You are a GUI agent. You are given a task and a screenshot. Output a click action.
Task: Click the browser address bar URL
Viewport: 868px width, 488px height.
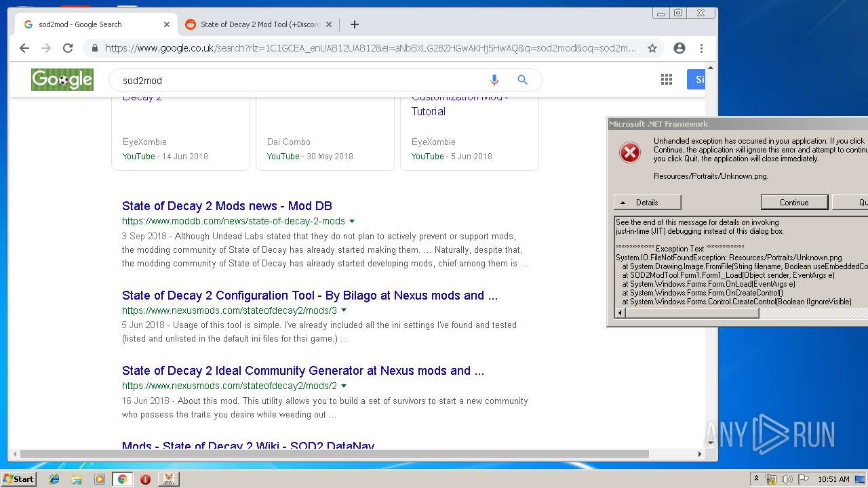point(370,48)
